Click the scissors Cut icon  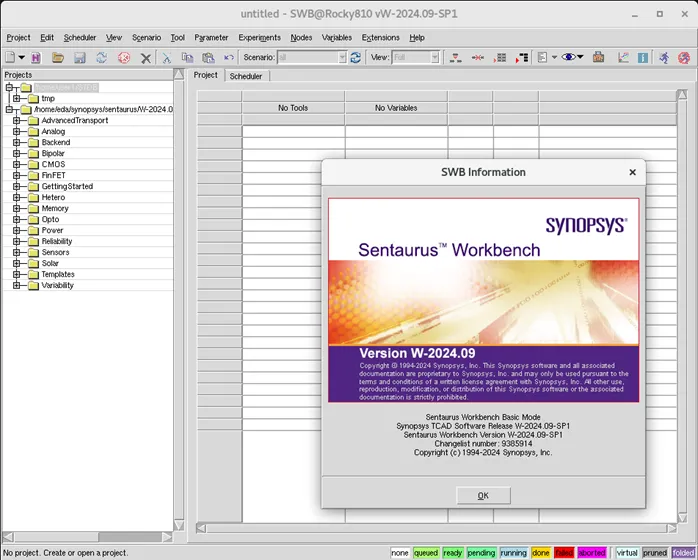pyautogui.click(x=166, y=57)
